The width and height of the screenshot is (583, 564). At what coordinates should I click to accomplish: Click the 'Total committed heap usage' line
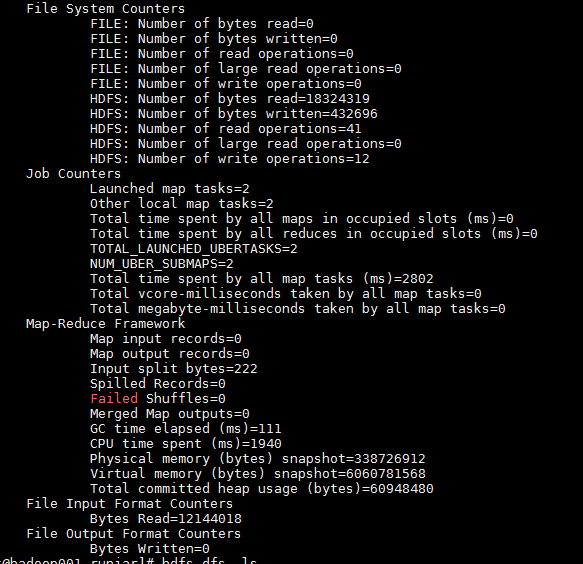click(x=261, y=489)
